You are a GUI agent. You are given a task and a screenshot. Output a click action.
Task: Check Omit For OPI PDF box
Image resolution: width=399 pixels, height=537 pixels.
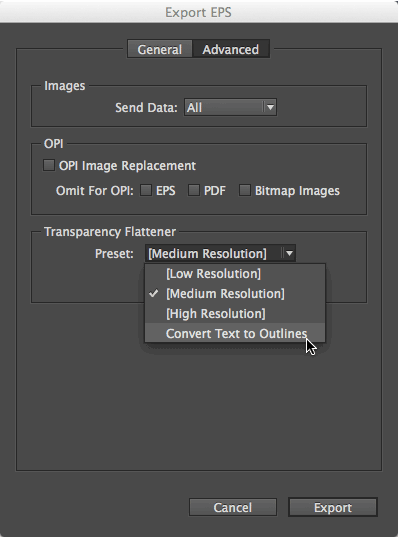(194, 190)
